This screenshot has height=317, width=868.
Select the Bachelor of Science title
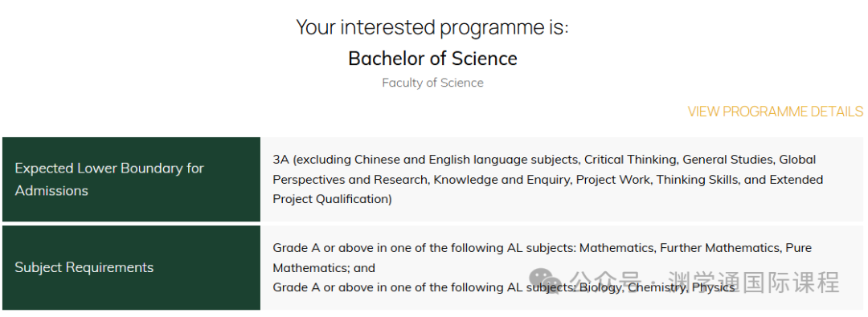433,58
